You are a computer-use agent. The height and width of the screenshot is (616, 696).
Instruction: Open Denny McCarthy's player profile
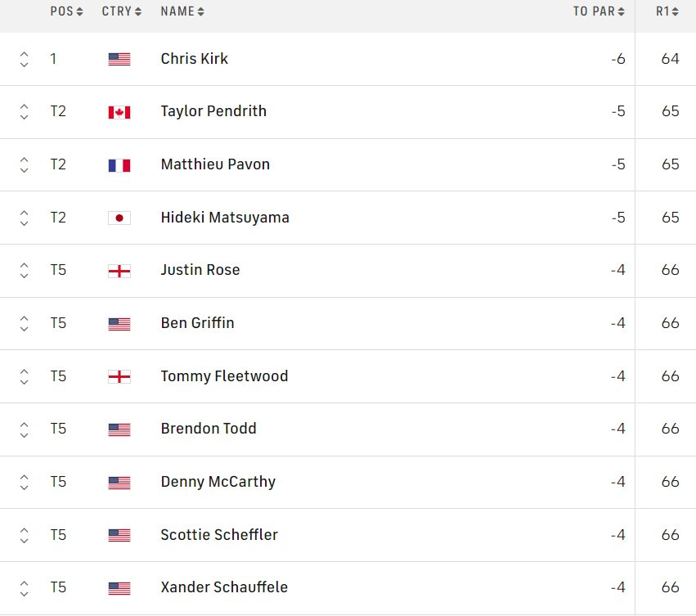(x=218, y=481)
